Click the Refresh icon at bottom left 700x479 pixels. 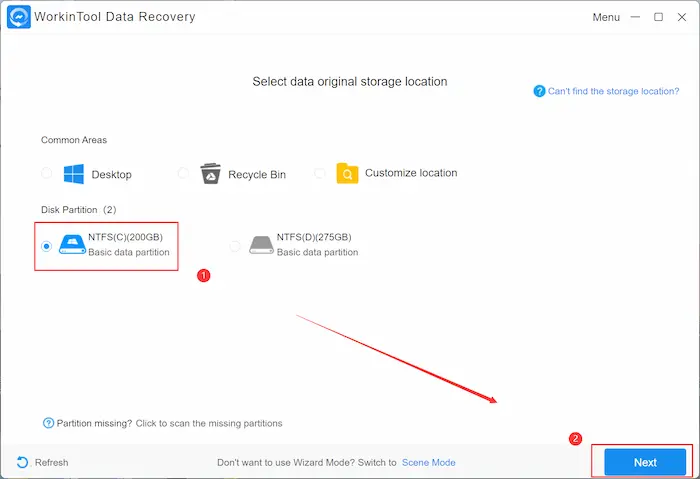click(22, 463)
